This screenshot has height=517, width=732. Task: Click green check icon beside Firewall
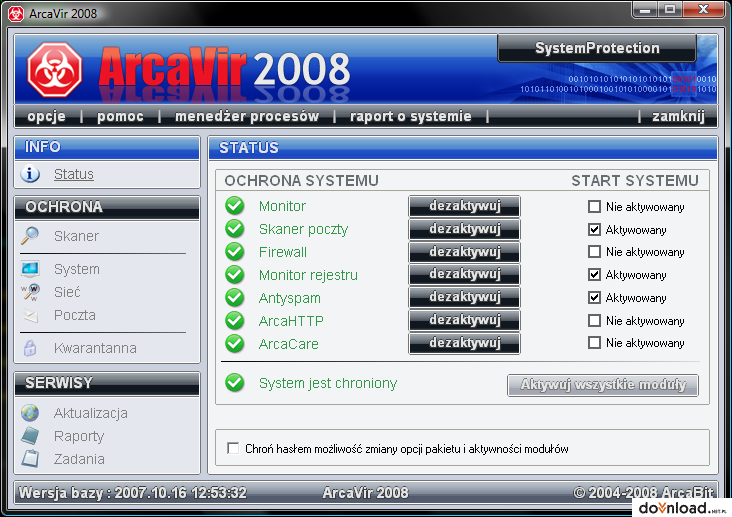click(234, 252)
